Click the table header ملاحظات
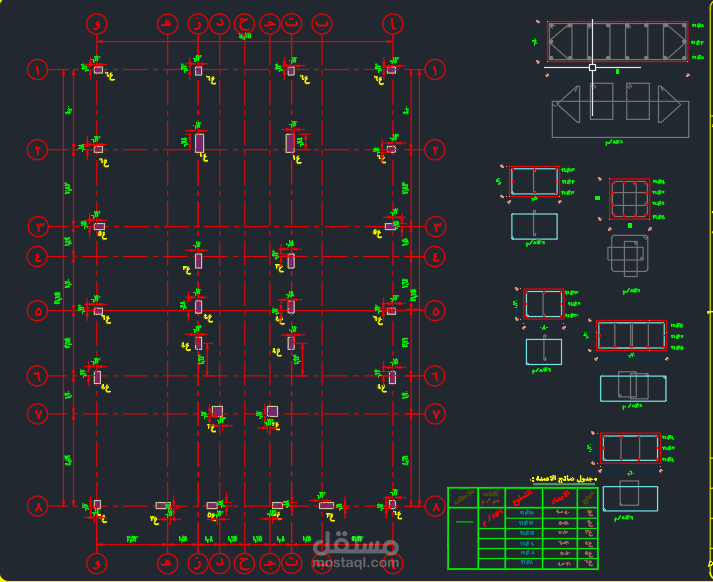The height and width of the screenshot is (582, 713). pyautogui.click(x=463, y=497)
